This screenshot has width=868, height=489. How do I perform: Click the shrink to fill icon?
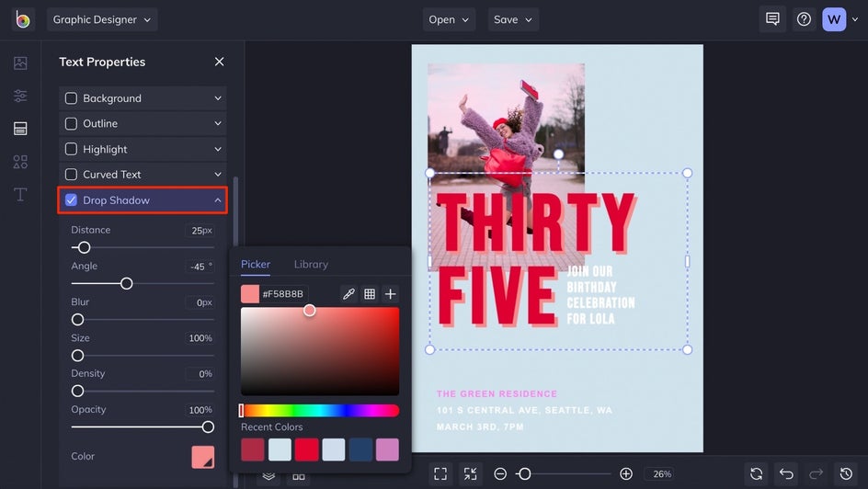[x=470, y=473]
